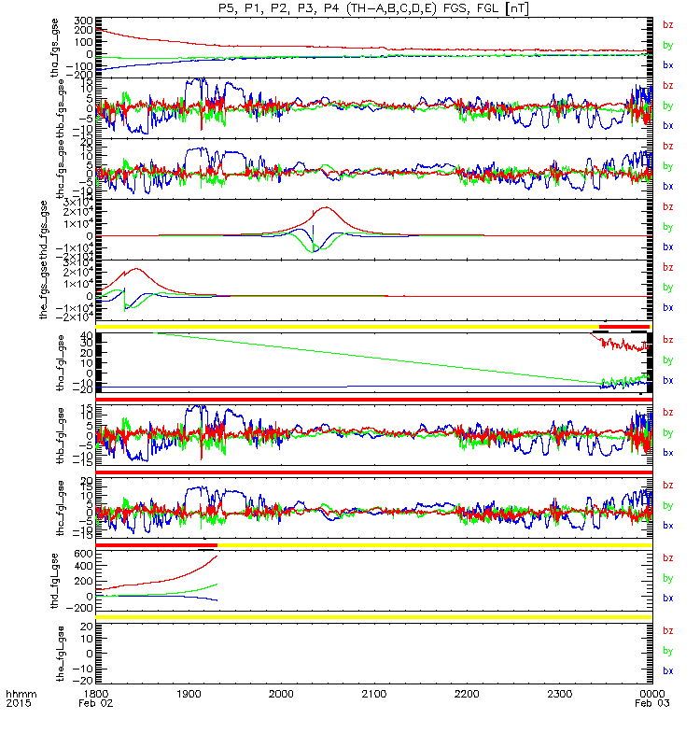Screen dimensions: 700x747
Task: Click the plot title 'P5, P1, P2, P3, P4 (TH-A,B,C,D,E) FGS, FGL [nT]'
Action: coord(373,8)
